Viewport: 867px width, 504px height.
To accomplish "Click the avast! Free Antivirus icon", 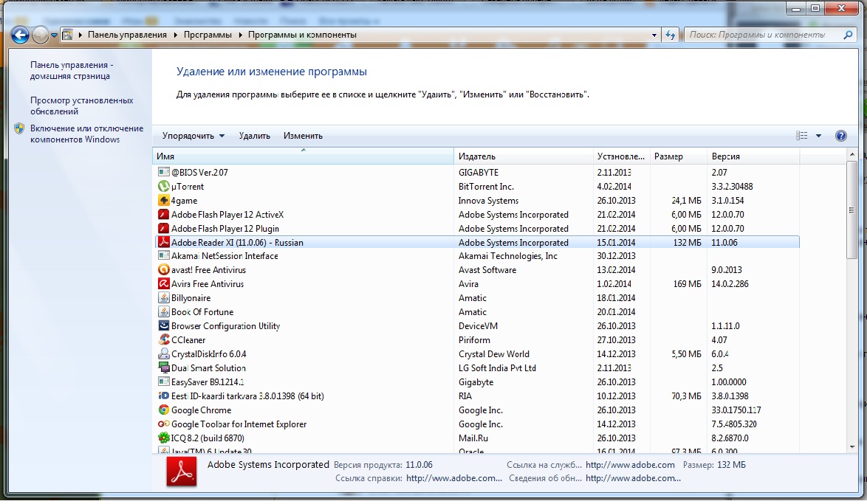I will 163,269.
